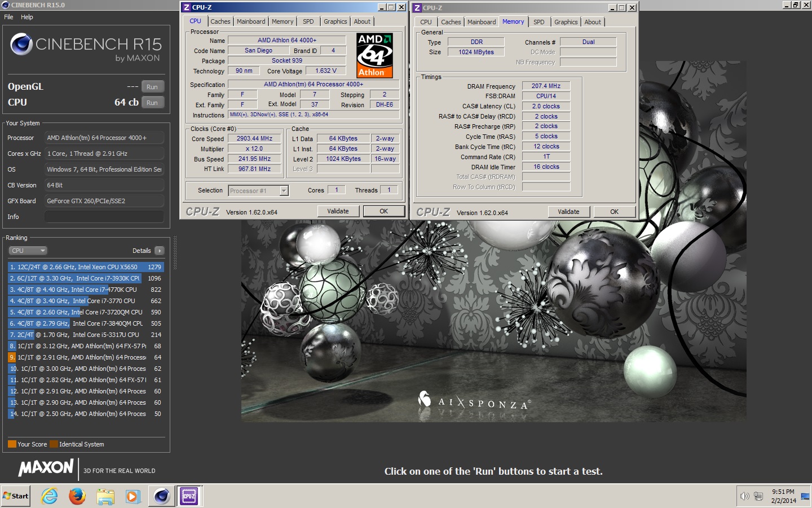Click the Identical System brown legend swatch
The image size is (812, 508).
point(54,444)
